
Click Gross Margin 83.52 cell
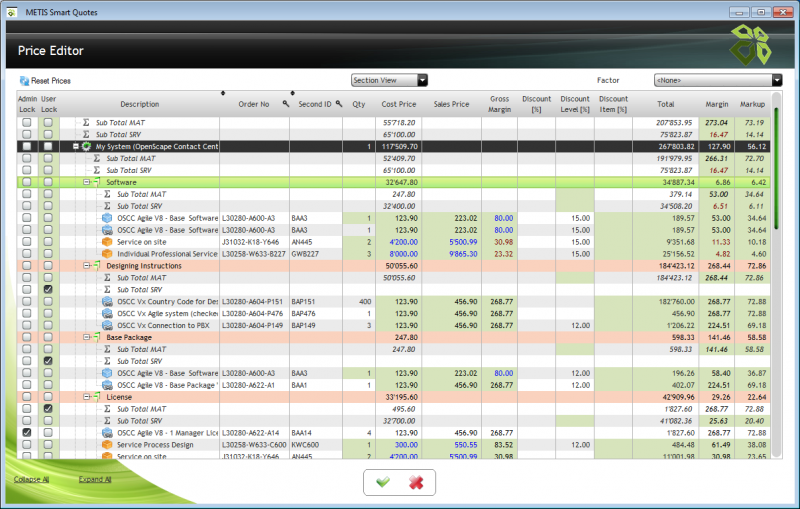[x=499, y=445]
